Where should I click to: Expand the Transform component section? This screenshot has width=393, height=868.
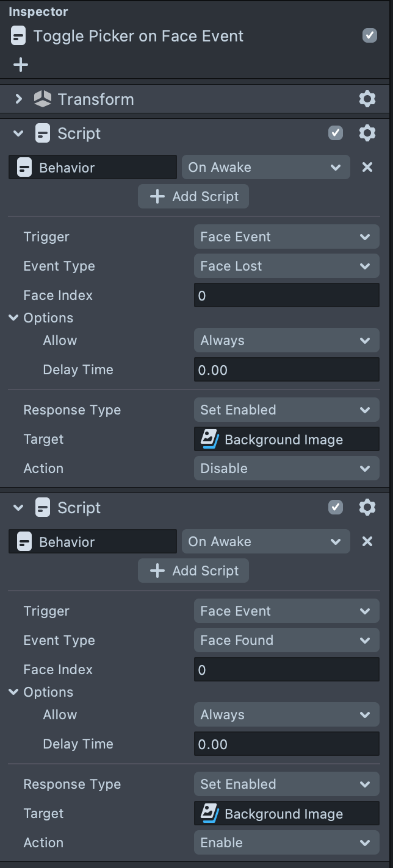tap(18, 99)
